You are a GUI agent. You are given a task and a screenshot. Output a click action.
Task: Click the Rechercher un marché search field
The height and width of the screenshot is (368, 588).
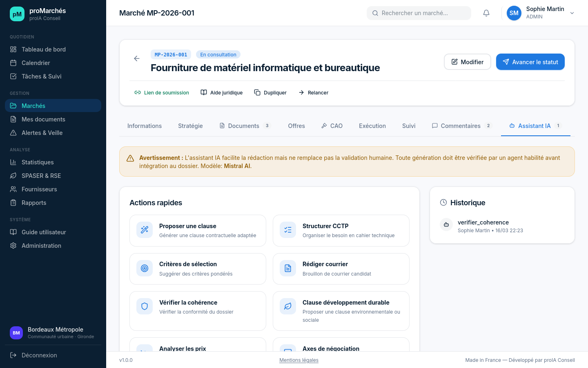(x=419, y=13)
